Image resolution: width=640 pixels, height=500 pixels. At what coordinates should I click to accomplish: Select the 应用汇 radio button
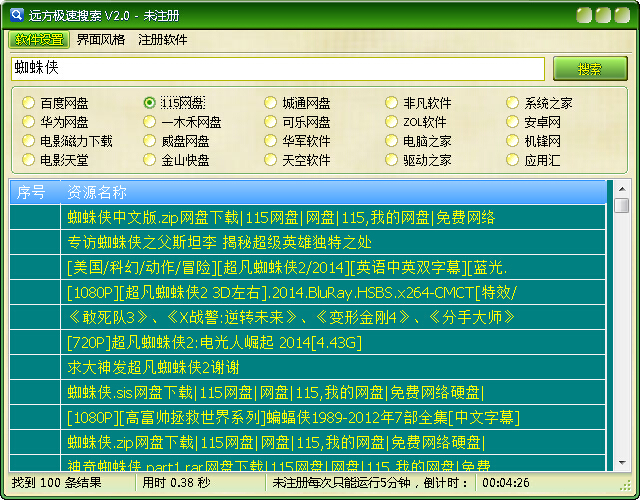pyautogui.click(x=512, y=160)
